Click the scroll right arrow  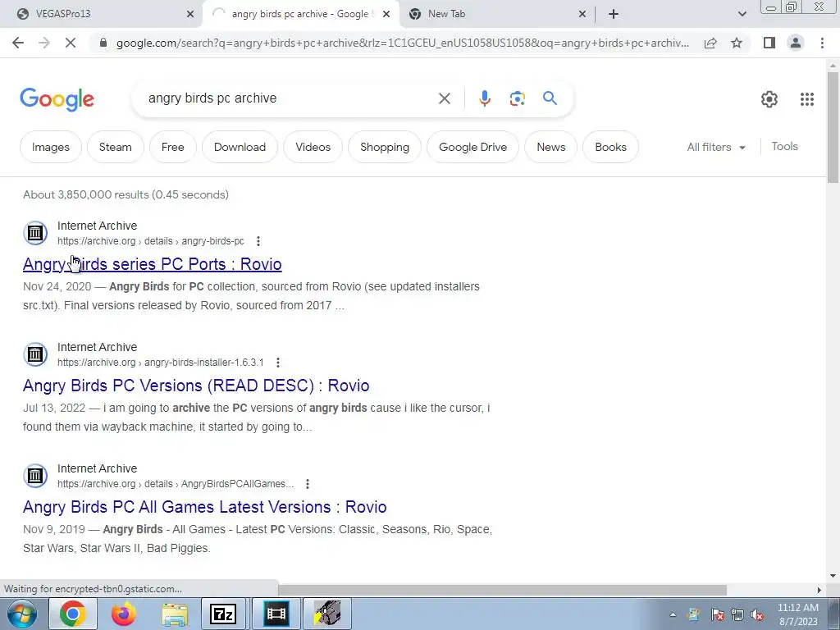(819, 590)
